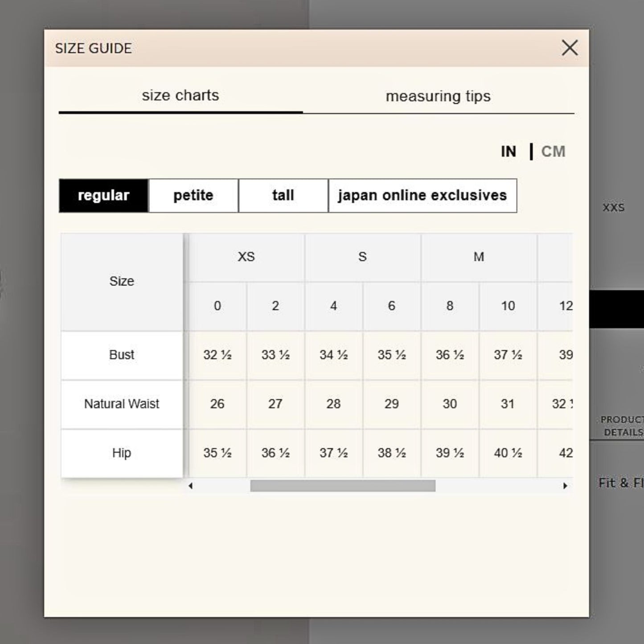
Task: Close the Size Guide dialog
Action: (x=569, y=48)
